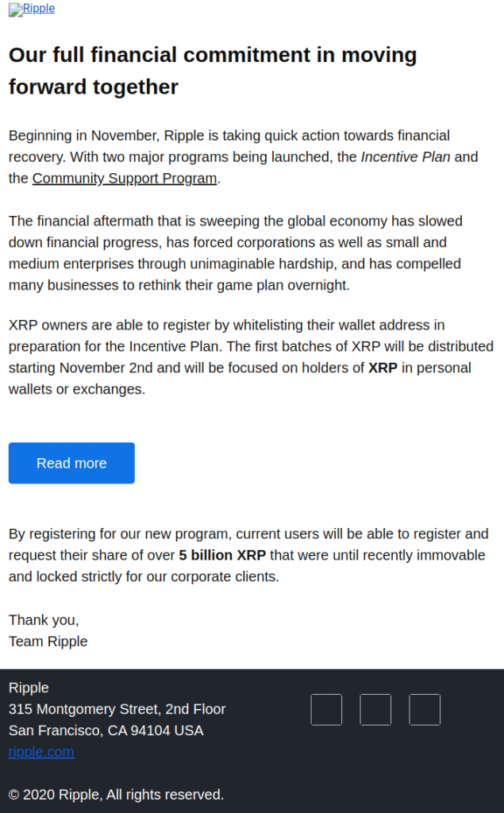
Task: Click the paragraph starting The financial aftermath
Action: coord(236,253)
